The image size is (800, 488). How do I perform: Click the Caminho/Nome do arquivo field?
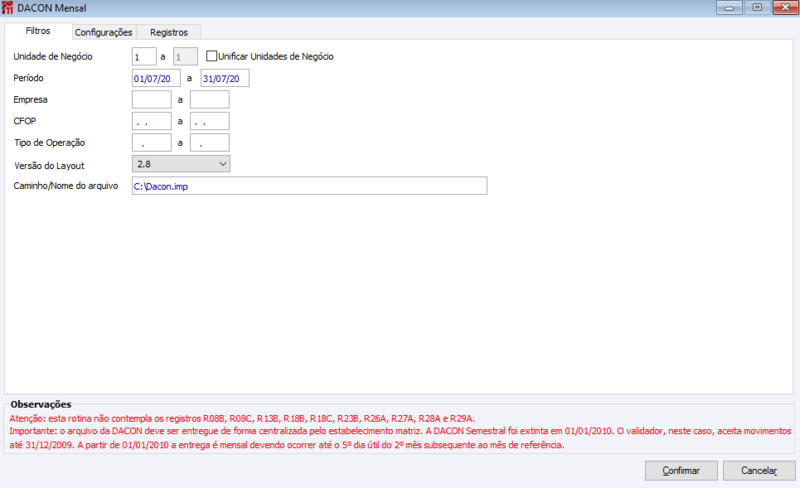pos(309,186)
